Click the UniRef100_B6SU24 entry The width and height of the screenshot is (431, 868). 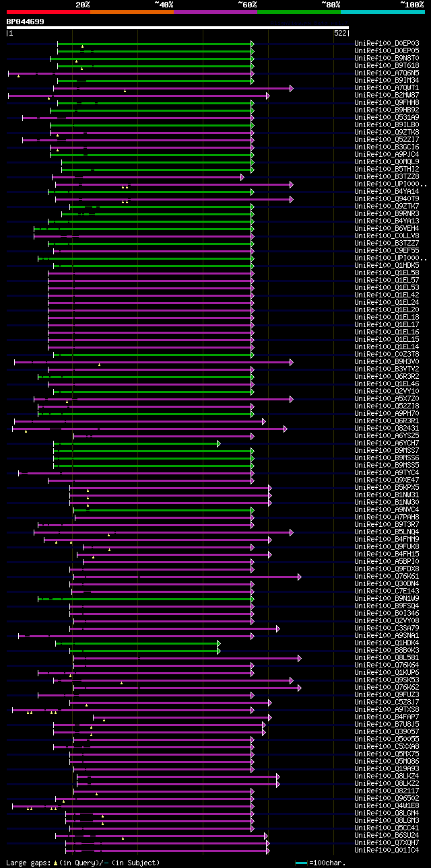(387, 836)
